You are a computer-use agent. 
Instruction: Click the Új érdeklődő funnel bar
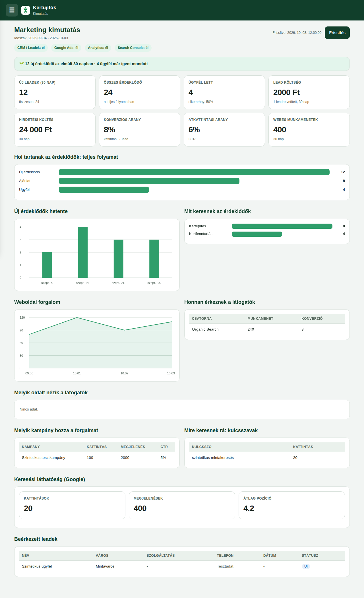pyautogui.click(x=194, y=172)
